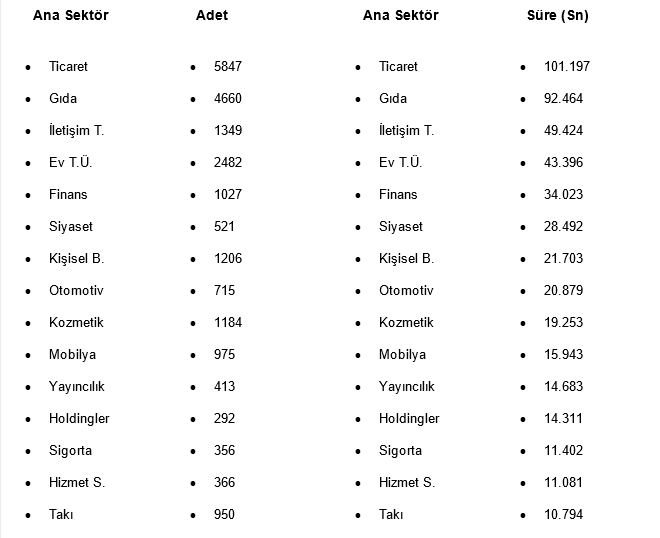The image size is (660, 538).
Task: Select the duration 101.197
Action: pyautogui.click(x=567, y=66)
